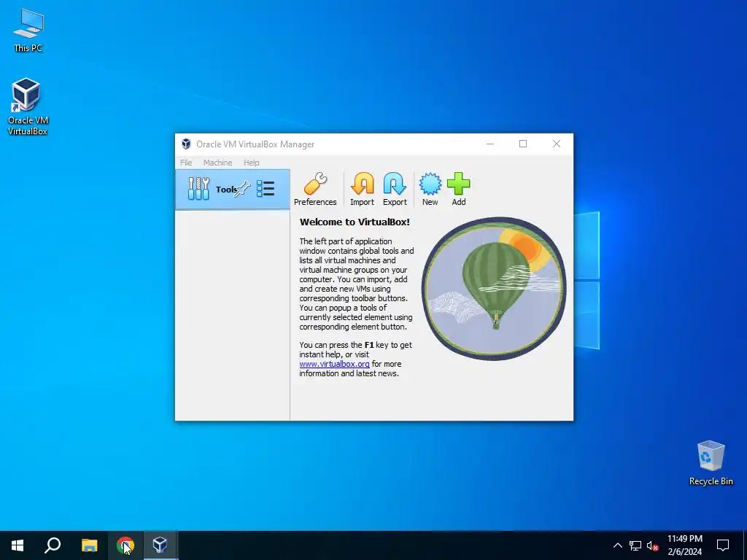
Task: Open the clock showing 11:49 PM
Action: [684, 545]
